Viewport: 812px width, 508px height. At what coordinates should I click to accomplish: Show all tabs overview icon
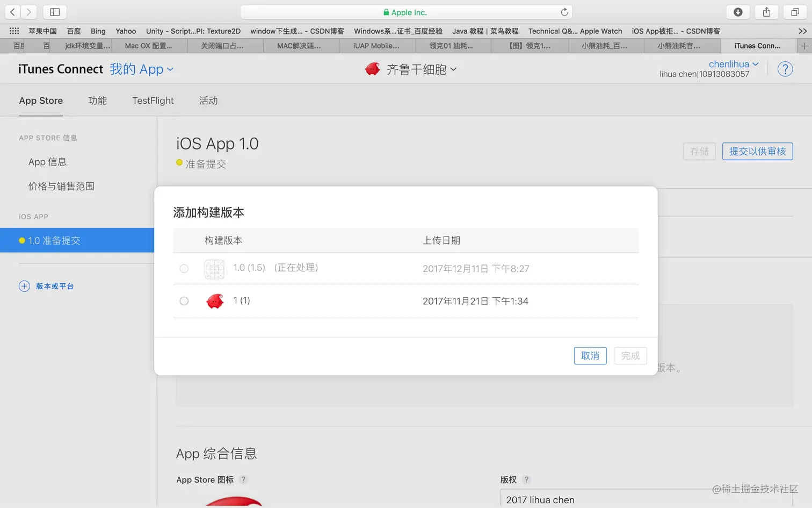(x=795, y=12)
